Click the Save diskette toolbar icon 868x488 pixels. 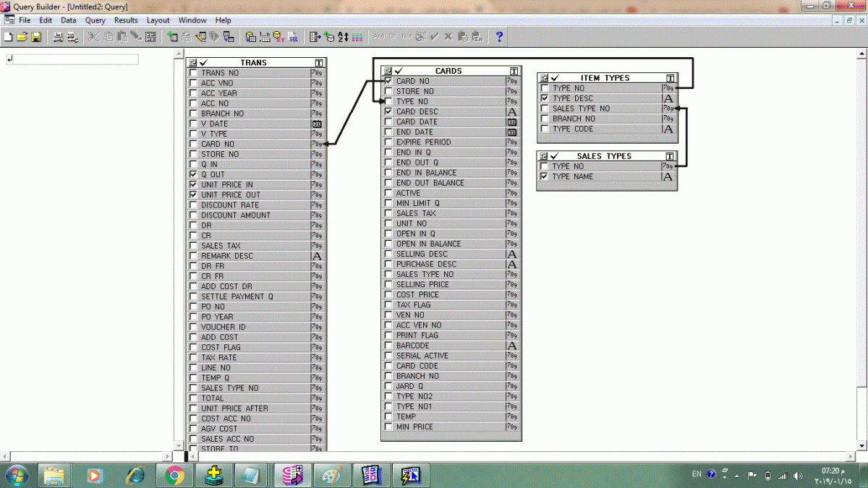tap(35, 37)
